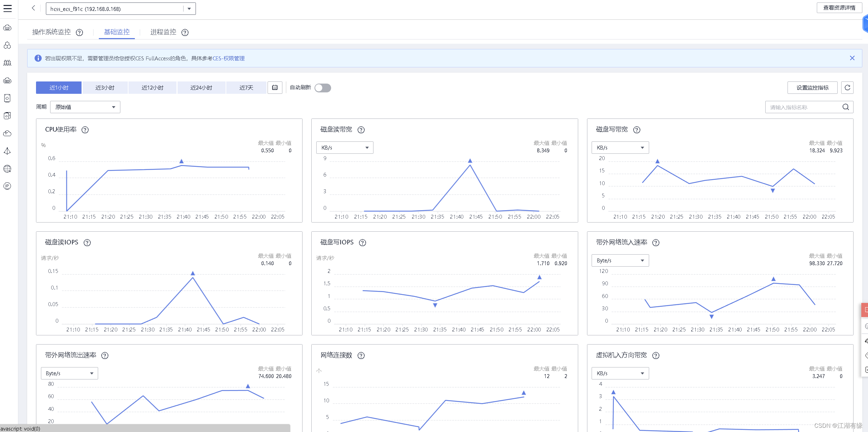Click the refresh icon beside 设置监控指标
Image resolution: width=868 pixels, height=432 pixels.
tap(847, 87)
